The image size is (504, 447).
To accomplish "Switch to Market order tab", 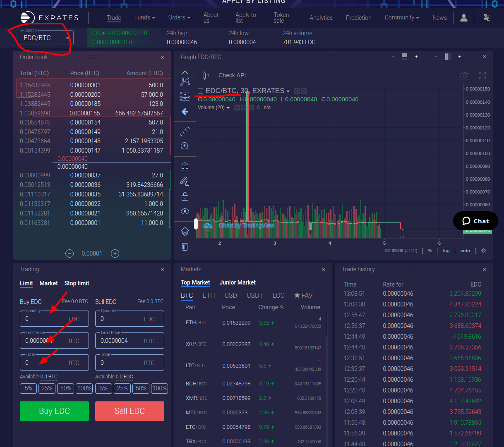I will pyautogui.click(x=48, y=283).
